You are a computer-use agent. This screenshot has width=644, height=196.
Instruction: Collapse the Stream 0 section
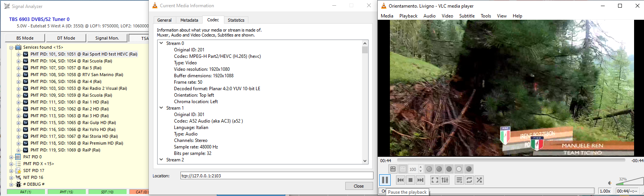161,43
